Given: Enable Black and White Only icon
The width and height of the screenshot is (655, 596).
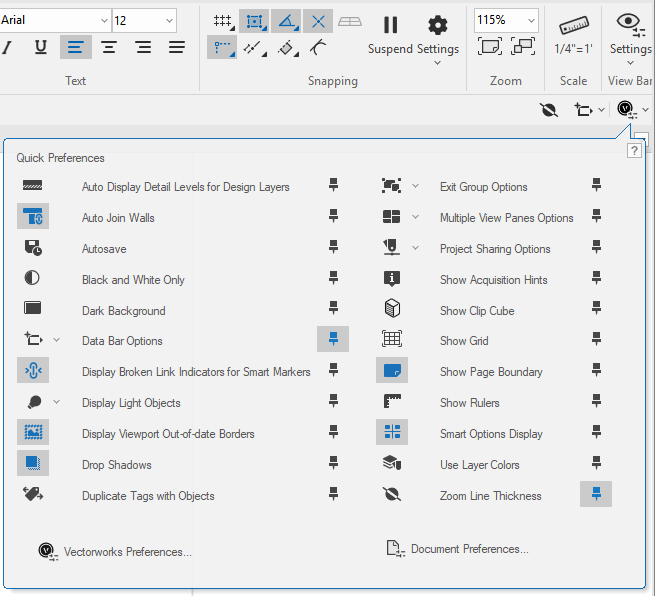Looking at the screenshot, I should [x=32, y=278].
